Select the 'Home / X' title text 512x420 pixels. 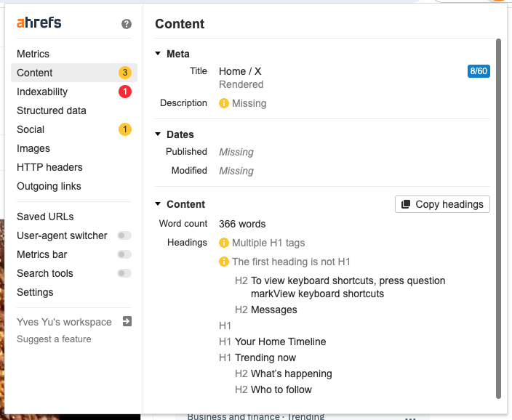240,71
